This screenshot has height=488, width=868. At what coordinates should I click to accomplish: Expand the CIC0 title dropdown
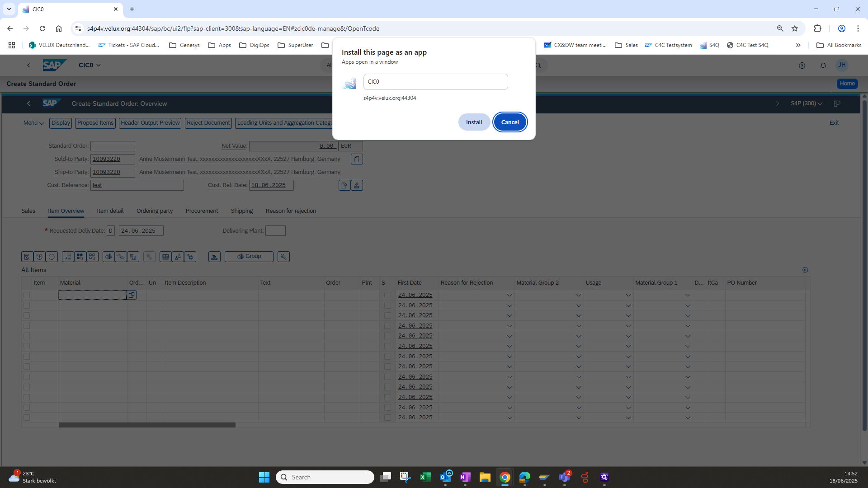[x=90, y=66]
